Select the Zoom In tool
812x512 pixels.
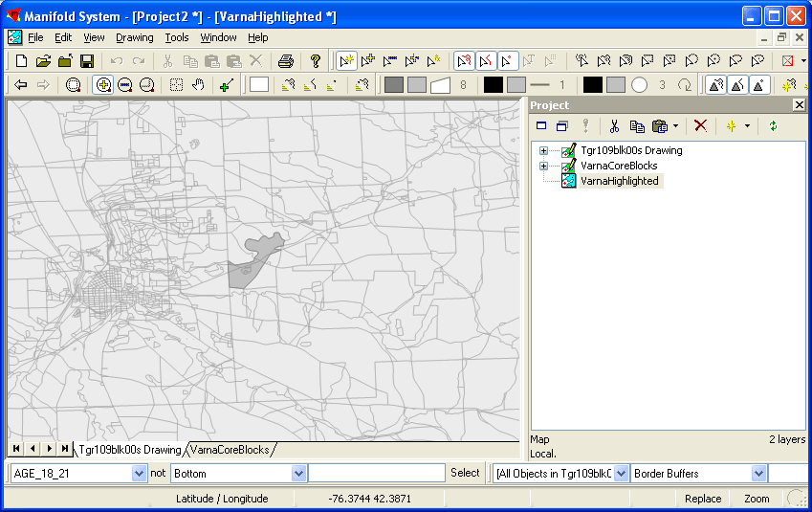pos(103,85)
